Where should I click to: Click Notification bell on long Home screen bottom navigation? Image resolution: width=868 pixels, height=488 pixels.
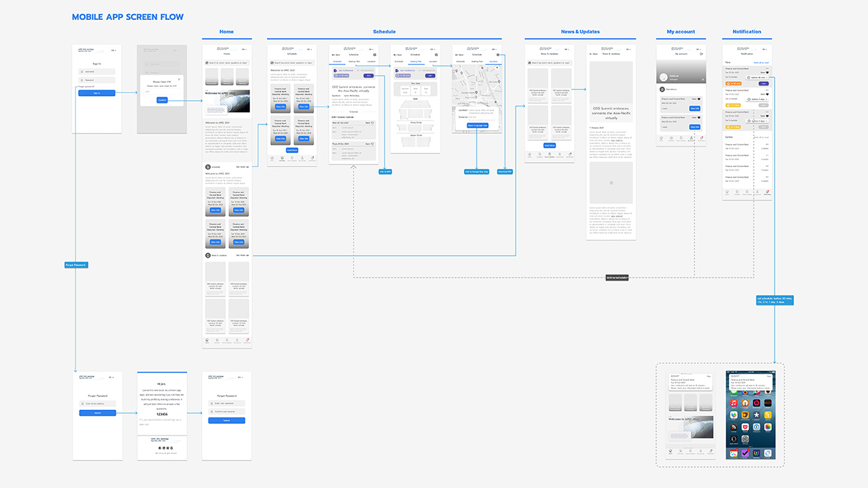(x=247, y=340)
